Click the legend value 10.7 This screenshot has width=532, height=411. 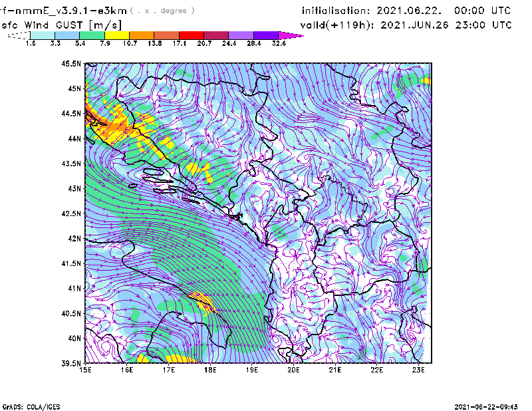[130, 43]
